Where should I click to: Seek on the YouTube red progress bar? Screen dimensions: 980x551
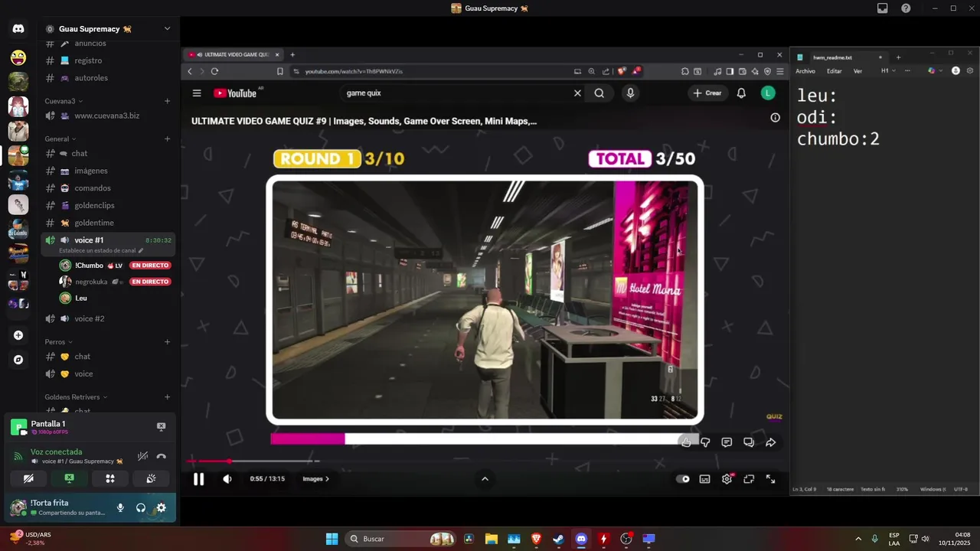pyautogui.click(x=254, y=461)
